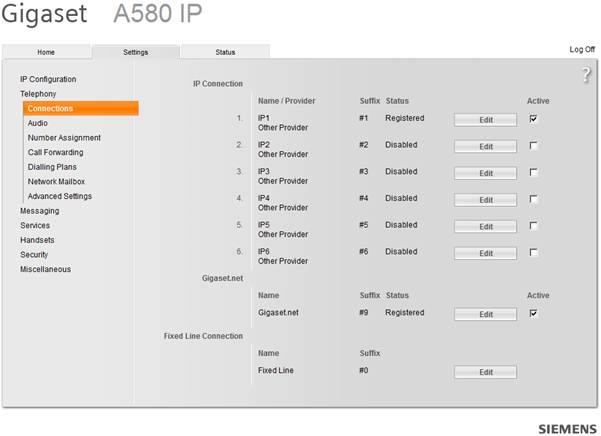Click the Log Off link
The height and width of the screenshot is (436, 601).
coord(582,49)
